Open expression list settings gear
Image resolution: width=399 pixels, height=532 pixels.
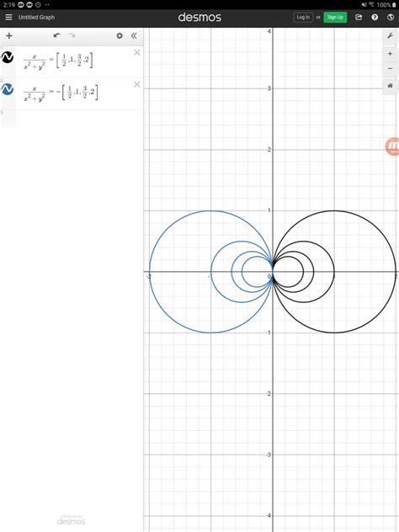[x=120, y=35]
